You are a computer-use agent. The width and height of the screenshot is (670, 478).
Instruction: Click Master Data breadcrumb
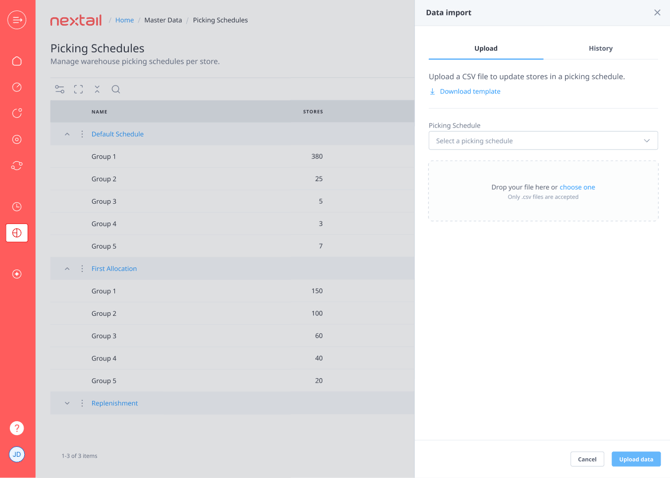coord(163,20)
